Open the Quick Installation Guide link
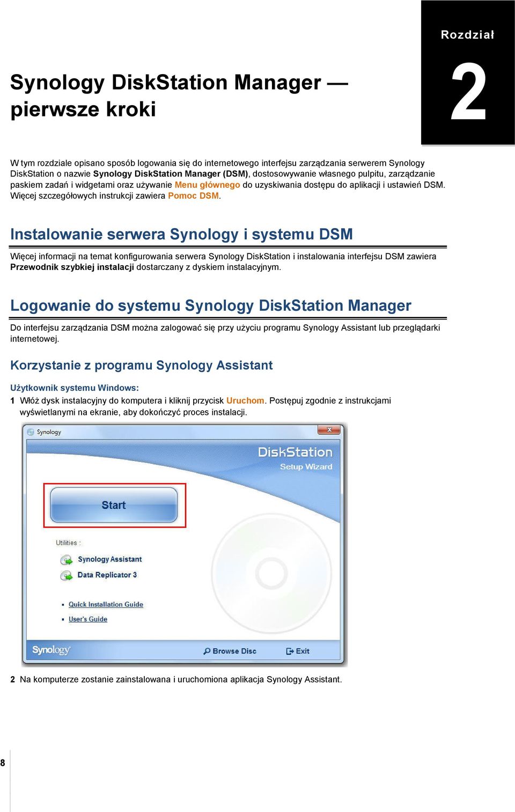Image resolution: width=515 pixels, height=812 pixels. 106,604
